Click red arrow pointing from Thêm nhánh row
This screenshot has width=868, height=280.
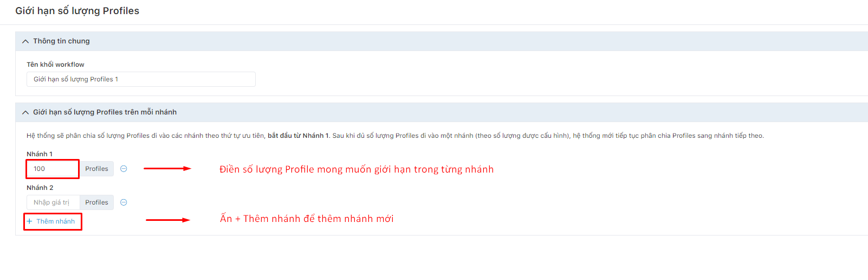[x=169, y=220]
